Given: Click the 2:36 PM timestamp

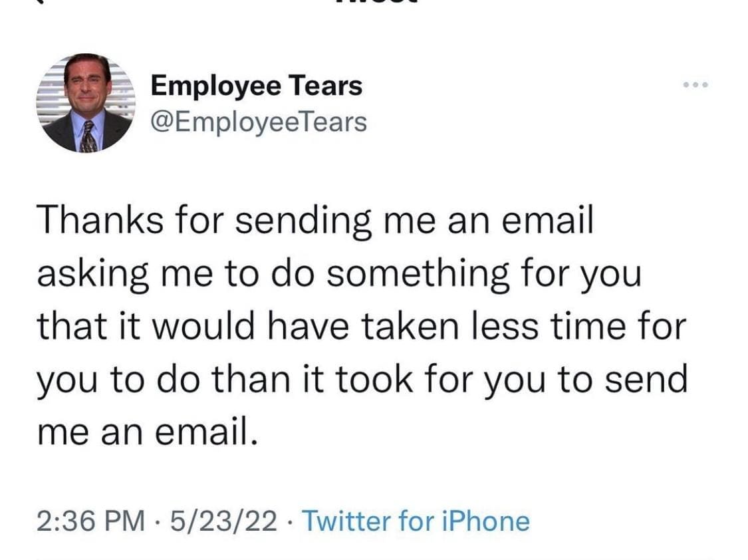Looking at the screenshot, I should coord(90,521).
